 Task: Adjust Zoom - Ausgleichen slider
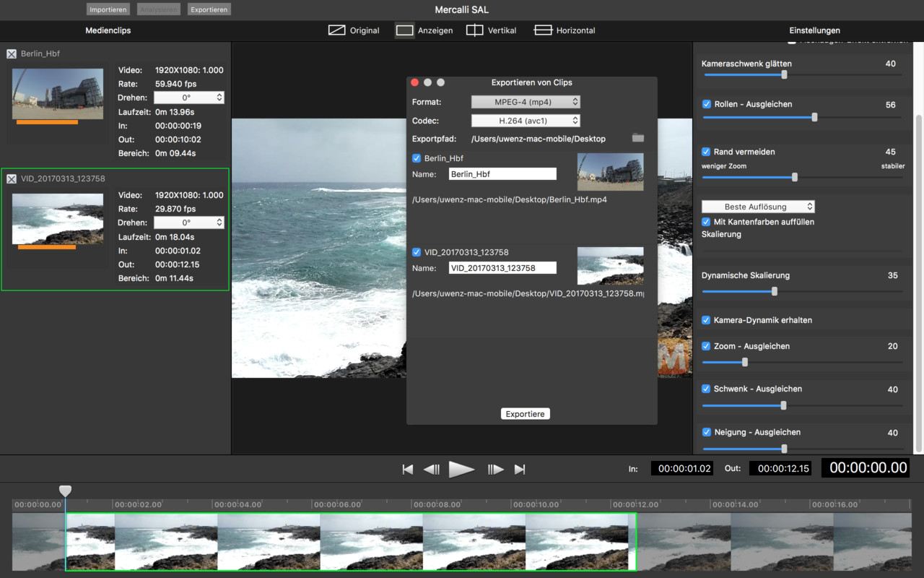click(745, 362)
